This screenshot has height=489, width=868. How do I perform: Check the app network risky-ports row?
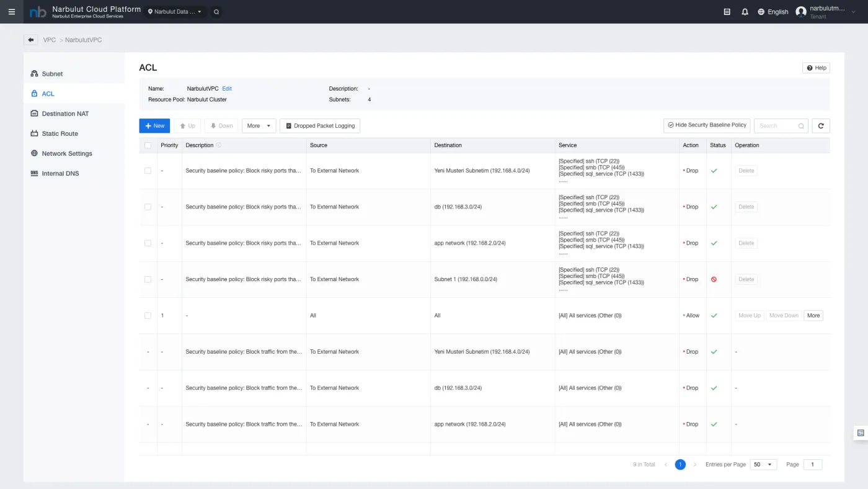(x=148, y=243)
